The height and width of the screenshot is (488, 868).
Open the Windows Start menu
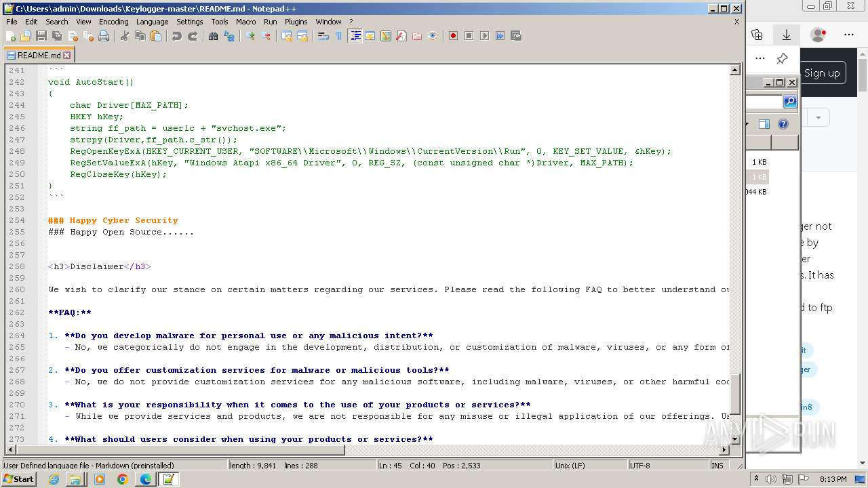(19, 479)
